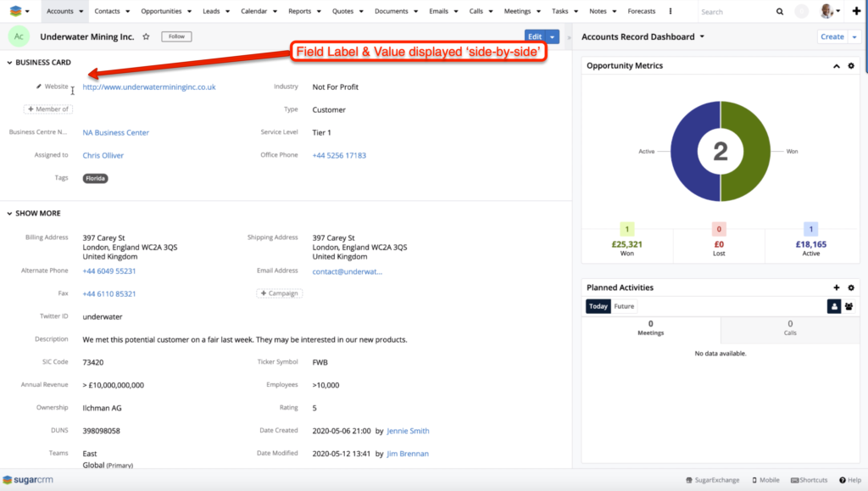The width and height of the screenshot is (868, 491).
Task: Click contact@underwat... email link
Action: (x=347, y=272)
